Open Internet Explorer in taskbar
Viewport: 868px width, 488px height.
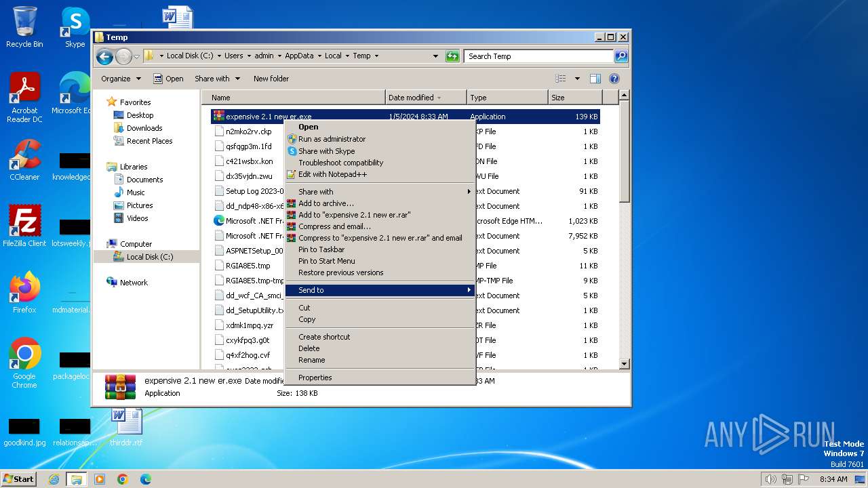[x=54, y=479]
